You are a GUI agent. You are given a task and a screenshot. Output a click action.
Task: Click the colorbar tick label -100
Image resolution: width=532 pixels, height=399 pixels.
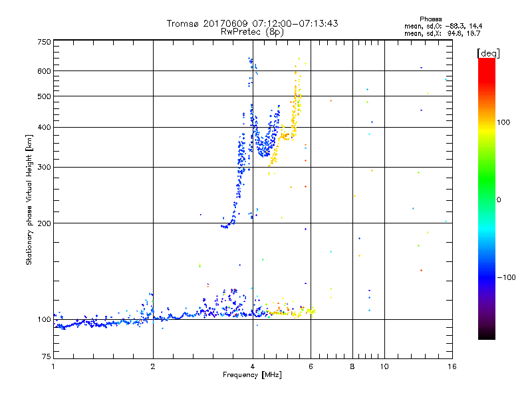click(x=506, y=277)
